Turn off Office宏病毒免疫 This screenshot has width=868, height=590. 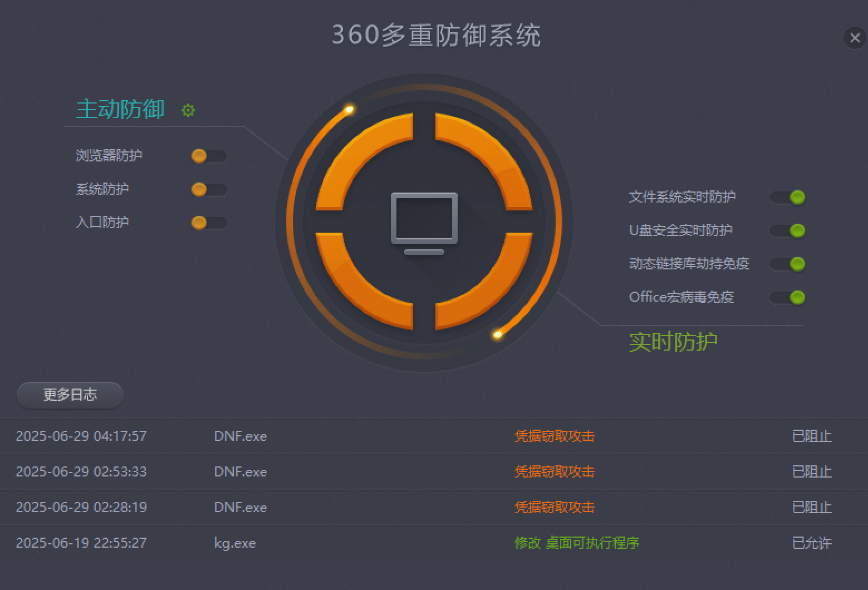pyautogui.click(x=787, y=297)
